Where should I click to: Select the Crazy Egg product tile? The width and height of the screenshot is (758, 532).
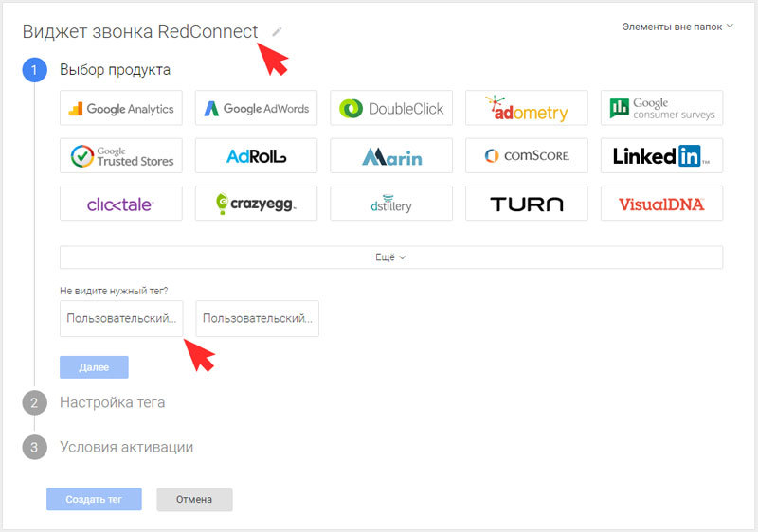click(x=256, y=204)
